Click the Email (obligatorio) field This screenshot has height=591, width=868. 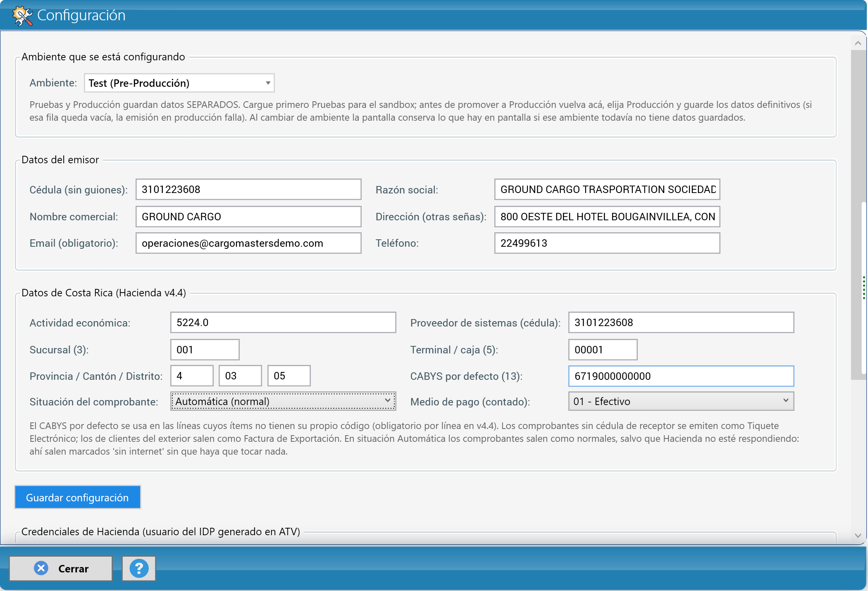point(248,243)
